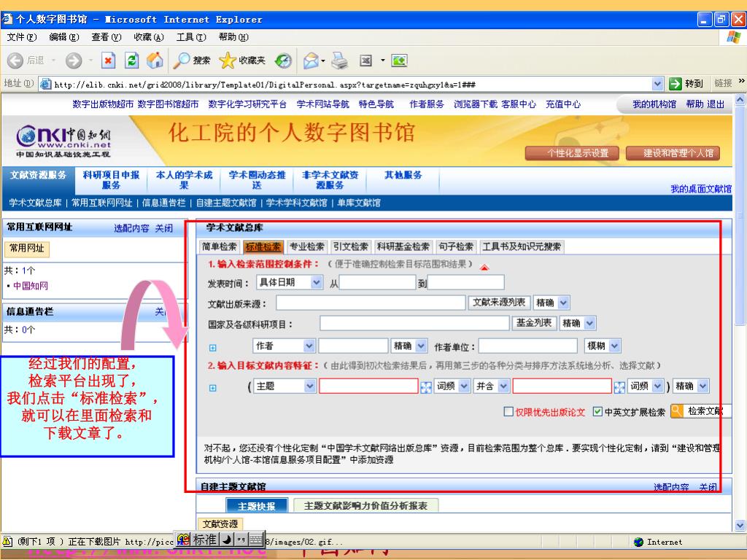747x560 pixels.
Task: Click the 从 start date input field
Action: 377,282
